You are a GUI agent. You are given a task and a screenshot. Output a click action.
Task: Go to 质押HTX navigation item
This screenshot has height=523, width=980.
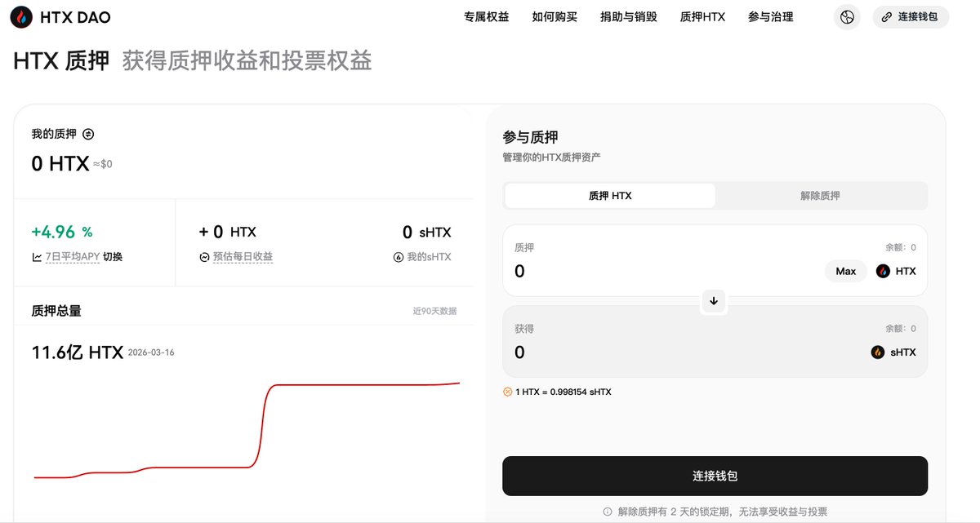click(702, 17)
